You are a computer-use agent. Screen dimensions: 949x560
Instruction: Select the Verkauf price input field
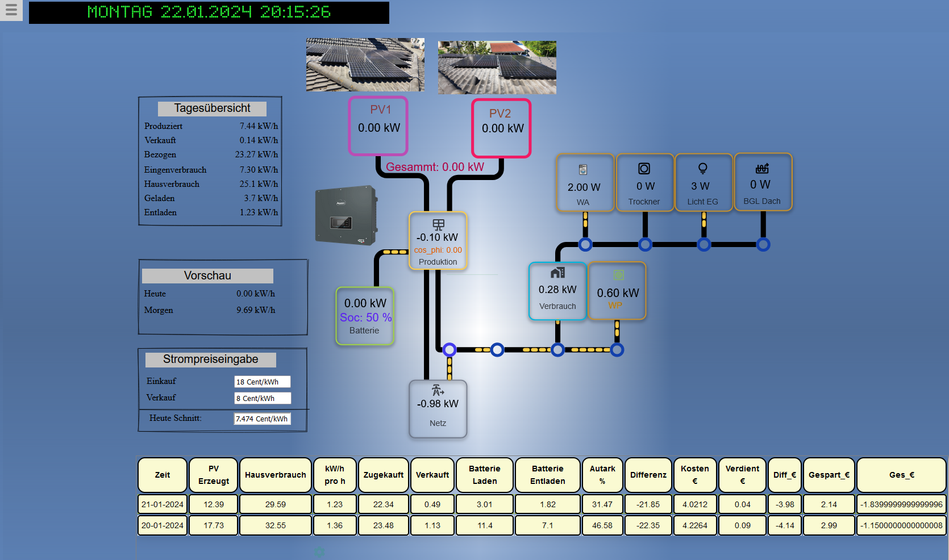pyautogui.click(x=262, y=398)
